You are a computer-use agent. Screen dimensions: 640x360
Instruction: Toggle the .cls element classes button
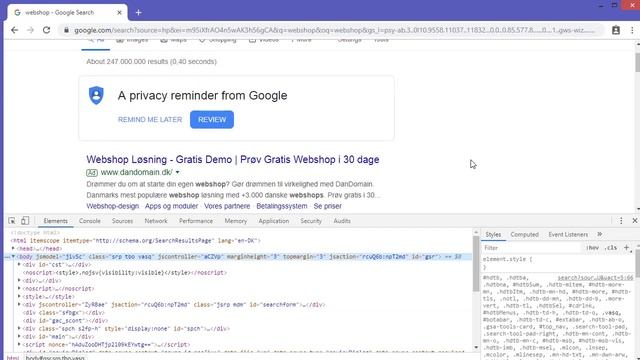[611, 248]
